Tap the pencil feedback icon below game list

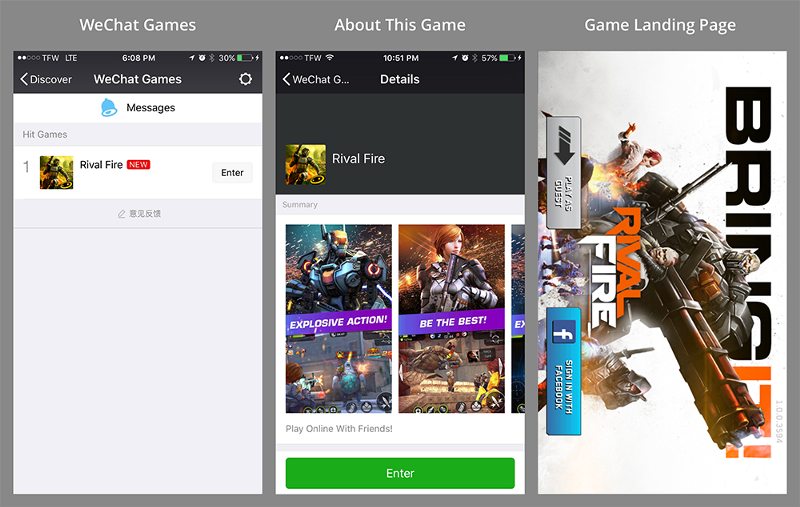pos(122,214)
